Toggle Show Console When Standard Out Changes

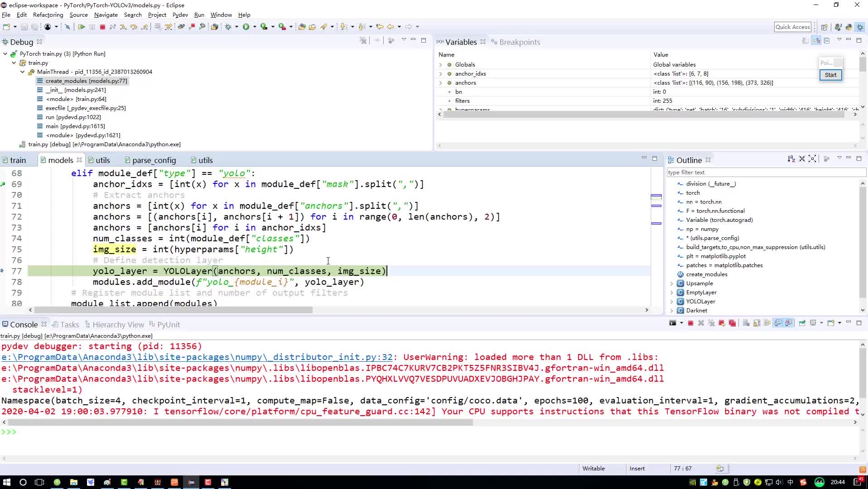pos(778,323)
